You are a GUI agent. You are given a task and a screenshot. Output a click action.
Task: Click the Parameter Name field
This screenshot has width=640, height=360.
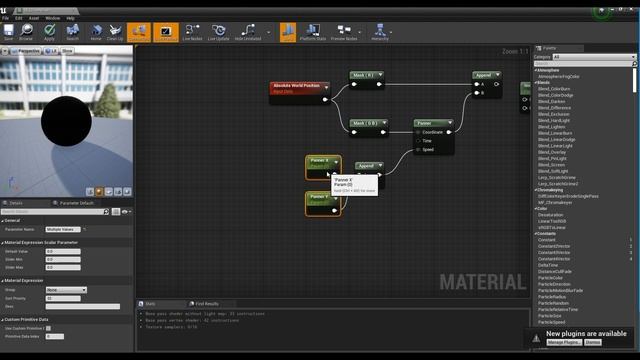(x=63, y=229)
